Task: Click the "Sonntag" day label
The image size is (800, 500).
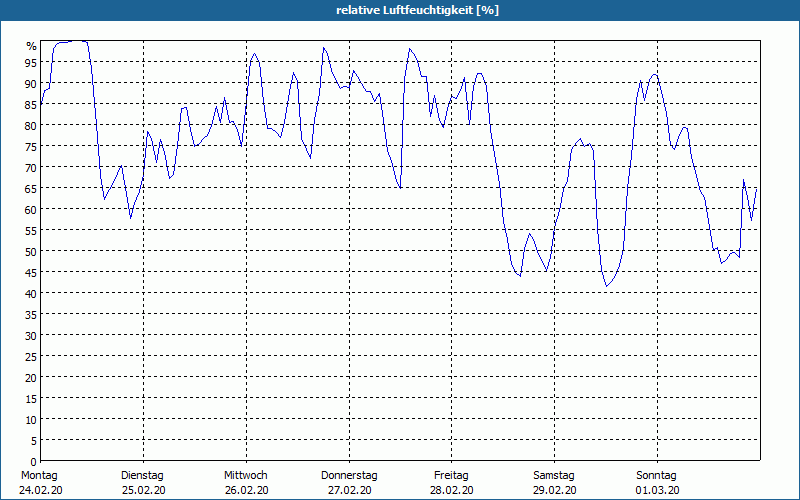Action: click(x=656, y=476)
